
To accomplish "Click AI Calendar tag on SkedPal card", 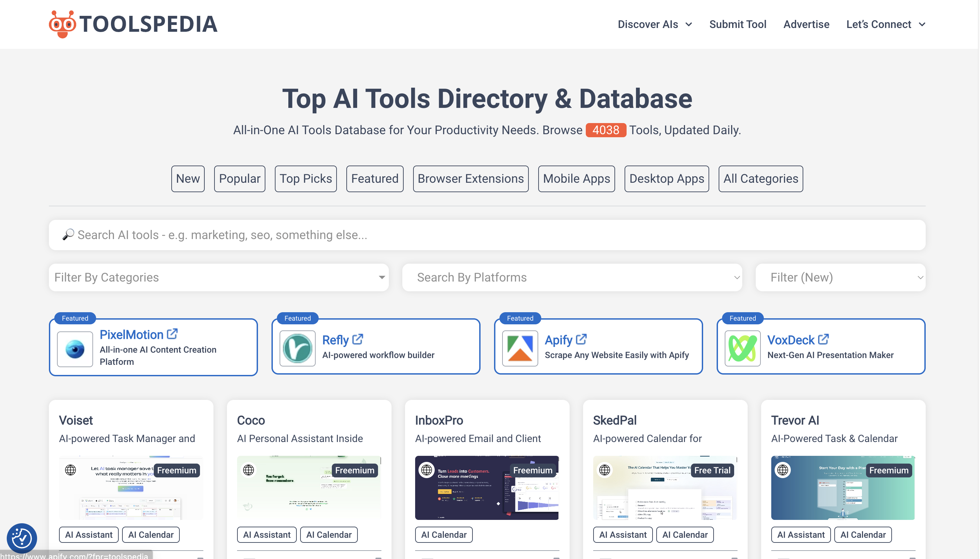I will 685,534.
